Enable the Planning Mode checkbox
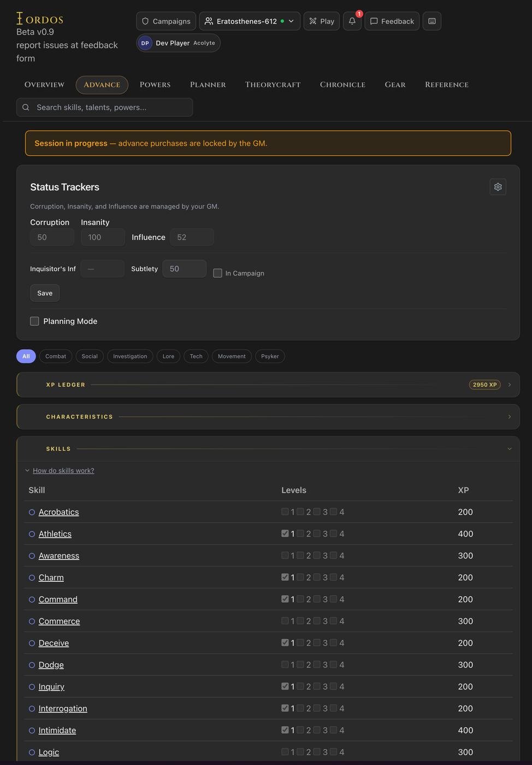 point(34,321)
